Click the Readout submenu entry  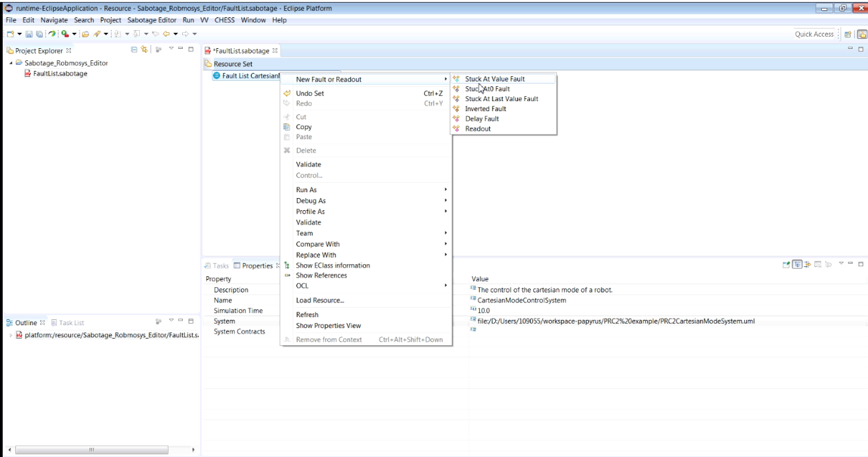click(x=478, y=129)
